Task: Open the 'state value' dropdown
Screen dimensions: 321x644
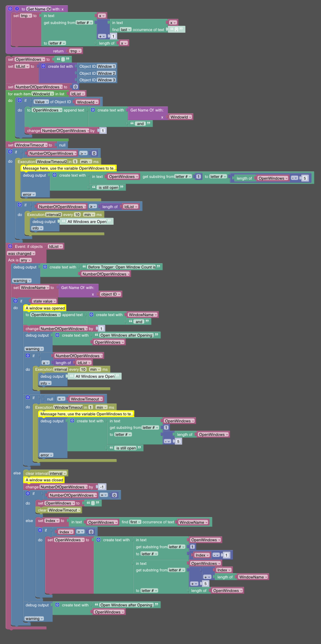Action: [x=45, y=301]
